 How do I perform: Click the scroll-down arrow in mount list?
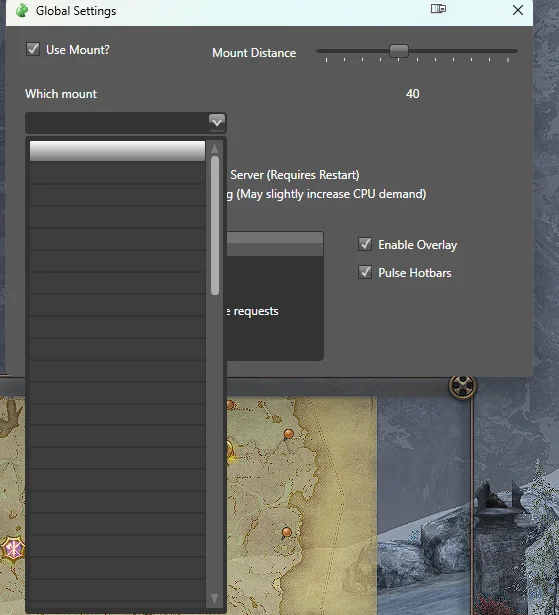pos(215,598)
